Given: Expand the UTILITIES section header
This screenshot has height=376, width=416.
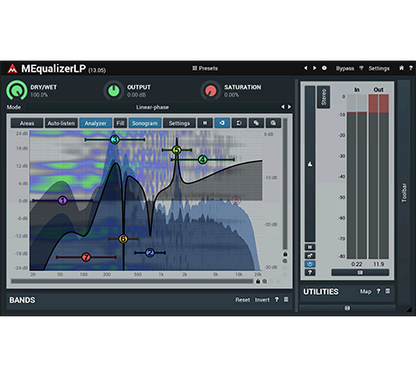Looking at the screenshot, I should pyautogui.click(x=321, y=292).
